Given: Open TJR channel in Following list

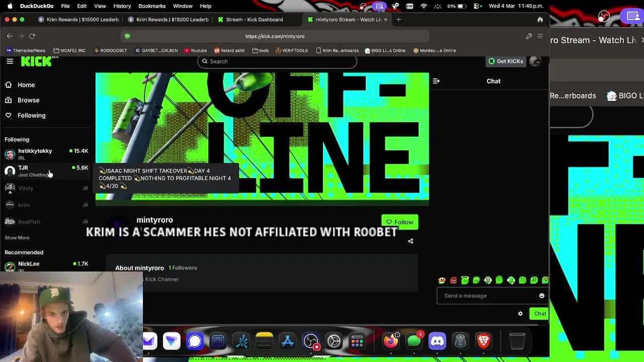Looking at the screenshot, I should (x=46, y=171).
